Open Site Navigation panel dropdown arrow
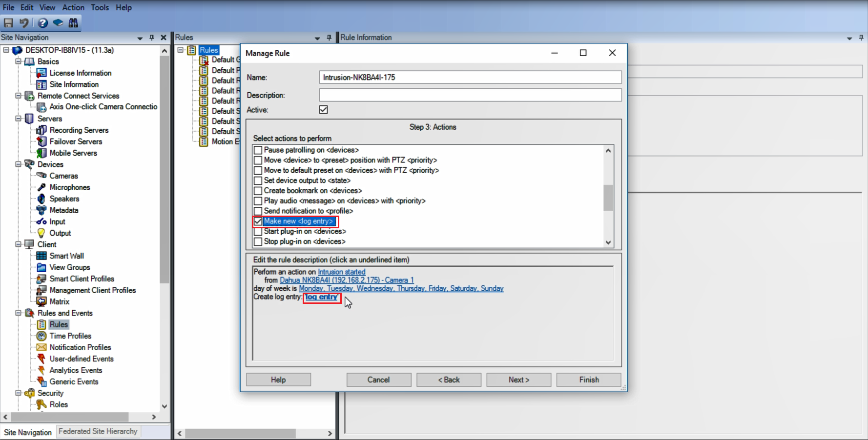 click(140, 38)
